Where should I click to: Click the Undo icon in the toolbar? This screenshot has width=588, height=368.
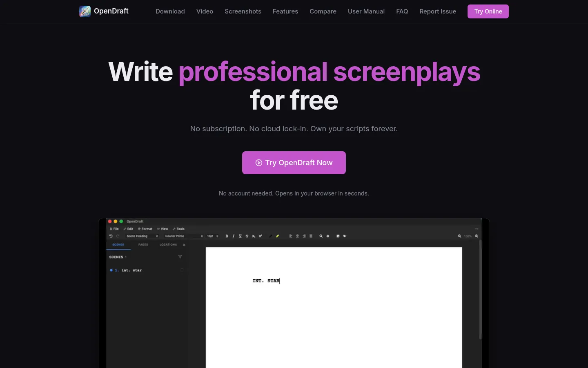tap(111, 236)
